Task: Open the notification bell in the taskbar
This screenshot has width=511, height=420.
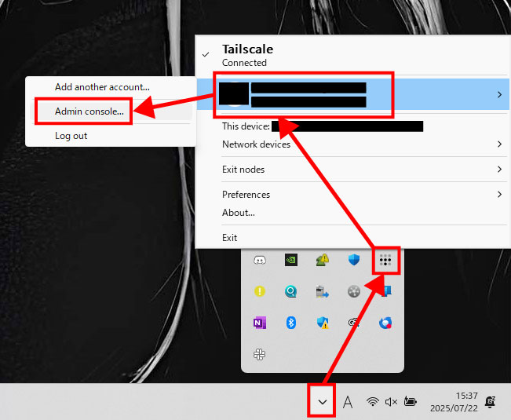Action: pyautogui.click(x=490, y=402)
